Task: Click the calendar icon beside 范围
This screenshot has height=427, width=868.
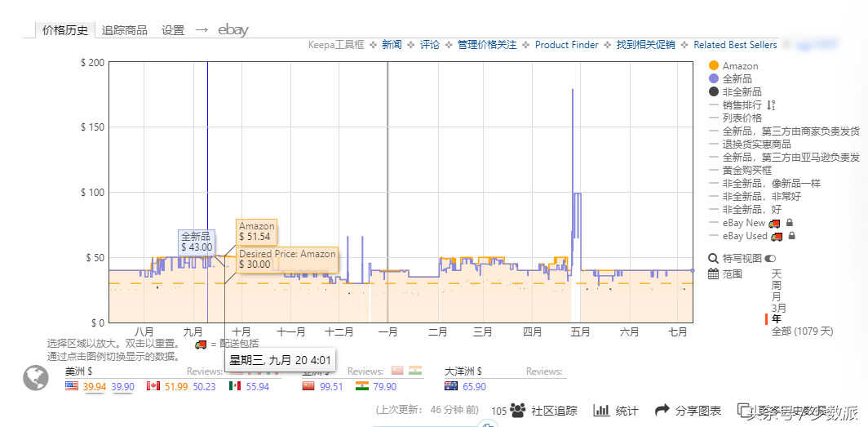Action: coord(713,274)
